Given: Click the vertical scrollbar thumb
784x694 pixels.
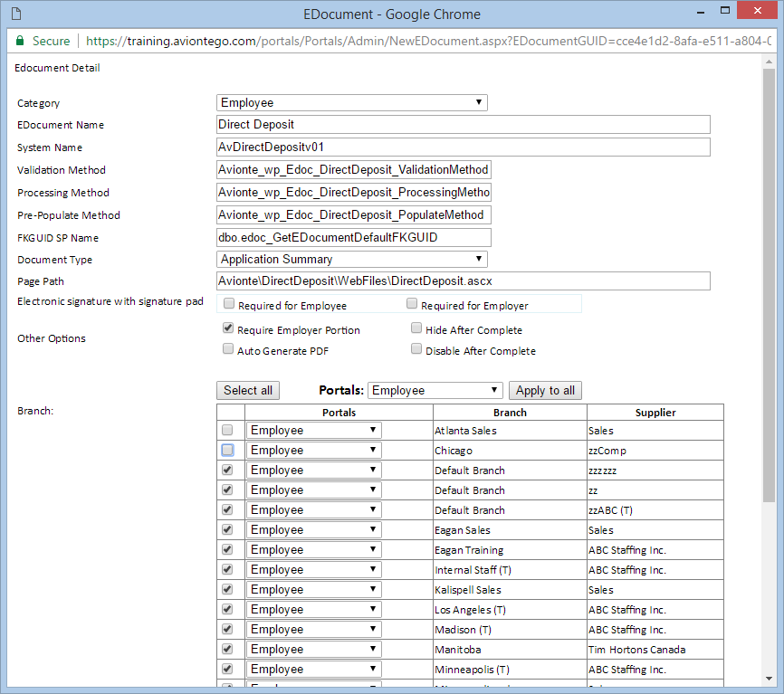Looking at the screenshot, I should (x=769, y=285).
